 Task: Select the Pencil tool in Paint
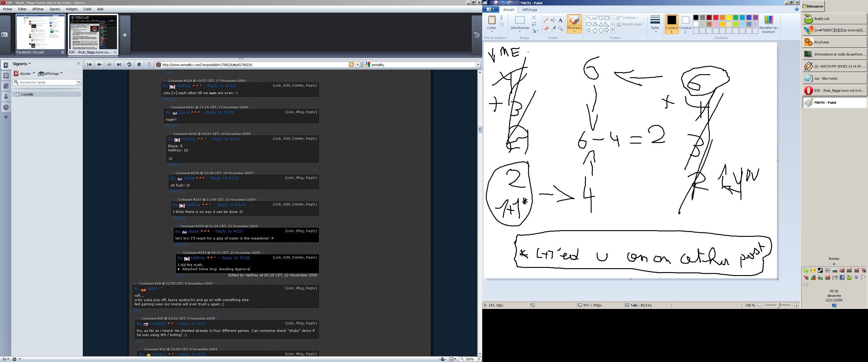click(x=546, y=20)
